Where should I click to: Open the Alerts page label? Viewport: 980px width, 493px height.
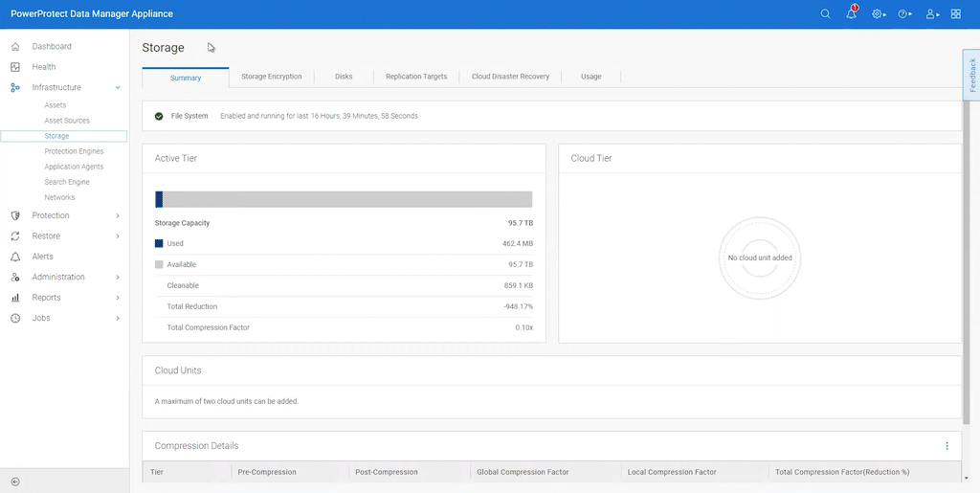click(42, 257)
